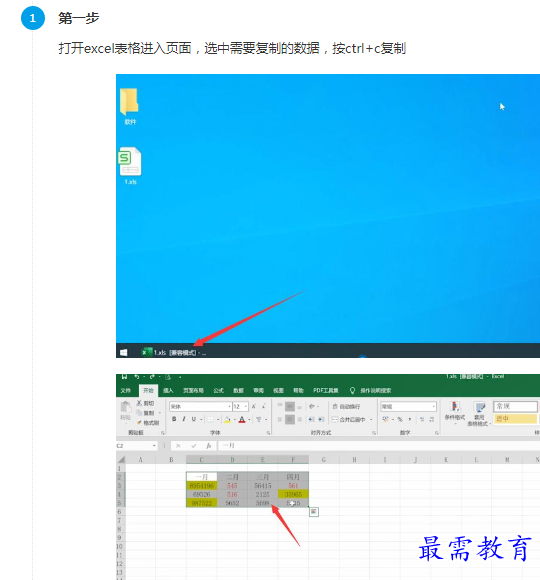540x580 pixels.
Task: Switch to the Data (数据) tab
Action: coord(239,391)
